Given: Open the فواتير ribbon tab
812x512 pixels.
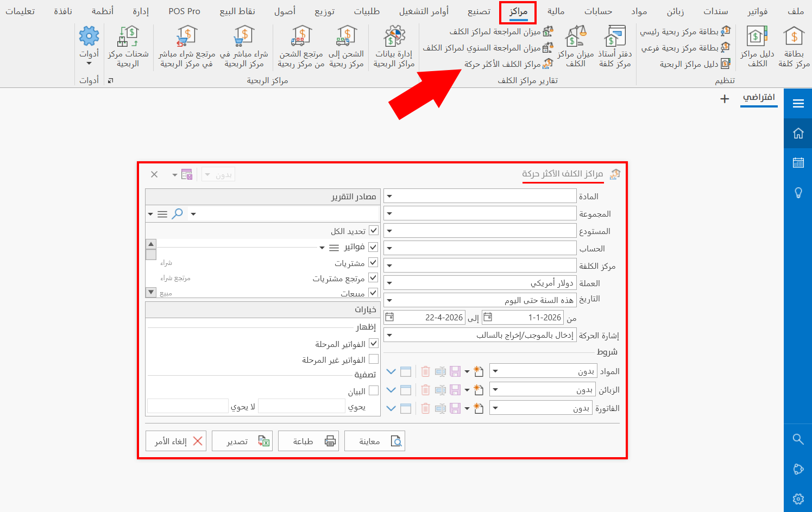Looking at the screenshot, I should point(757,11).
